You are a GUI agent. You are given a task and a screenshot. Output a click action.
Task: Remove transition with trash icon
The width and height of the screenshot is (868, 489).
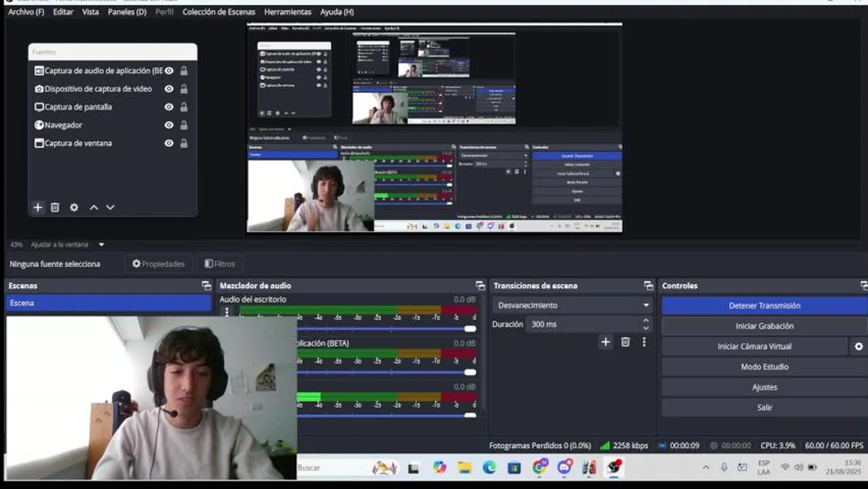(x=626, y=342)
